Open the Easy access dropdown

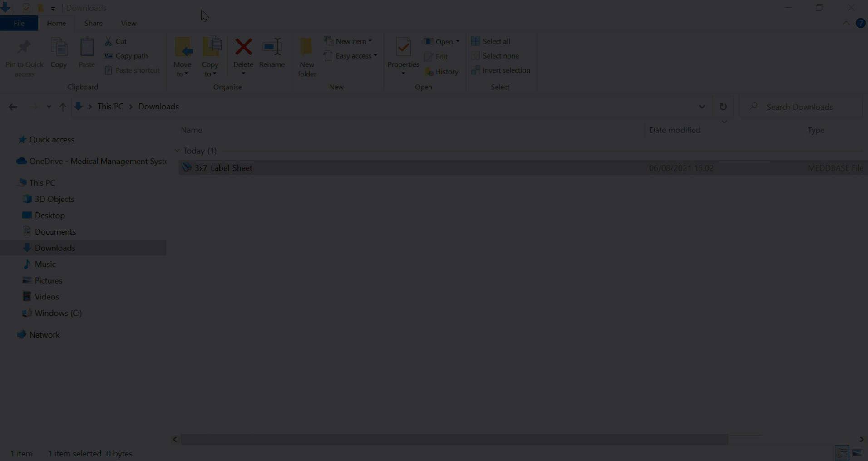coord(350,56)
